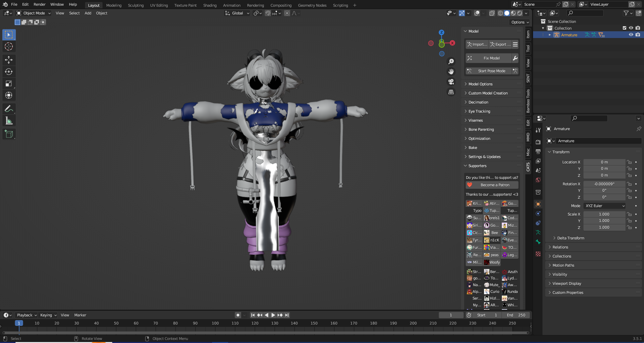Switch to the Sculpting workspace tab
Image resolution: width=644 pixels, height=343 pixels.
tap(135, 5)
